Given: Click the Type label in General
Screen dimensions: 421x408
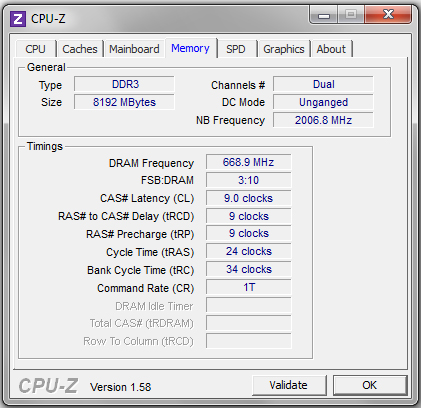Looking at the screenshot, I should (x=50, y=85).
